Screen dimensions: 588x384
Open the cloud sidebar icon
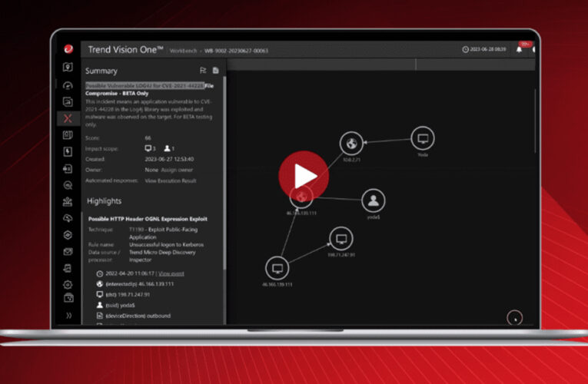coord(68,218)
